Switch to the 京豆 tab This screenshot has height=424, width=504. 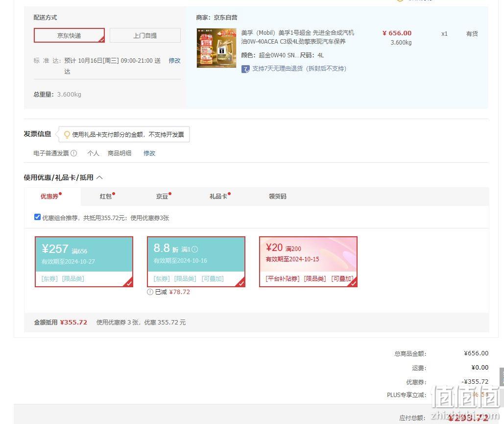click(163, 196)
